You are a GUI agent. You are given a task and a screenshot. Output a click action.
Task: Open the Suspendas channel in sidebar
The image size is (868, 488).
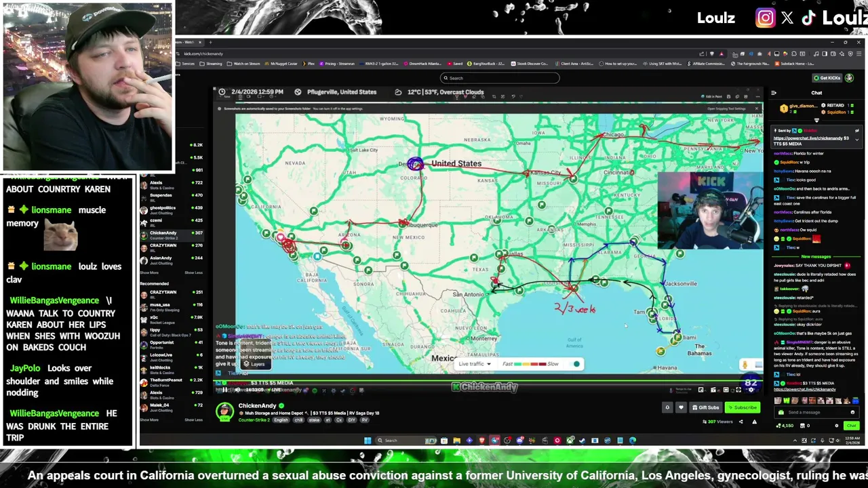coord(171,197)
